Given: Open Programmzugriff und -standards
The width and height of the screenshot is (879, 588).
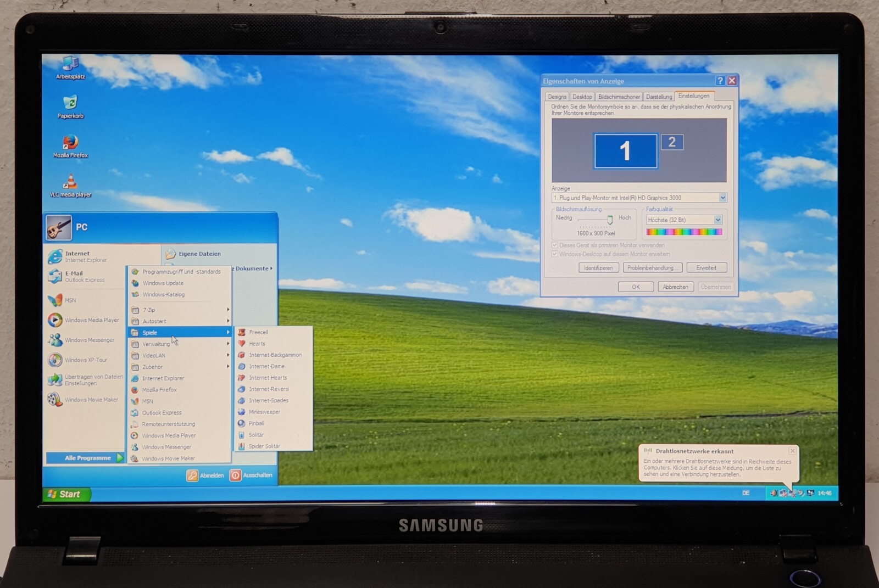Looking at the screenshot, I should [x=180, y=272].
